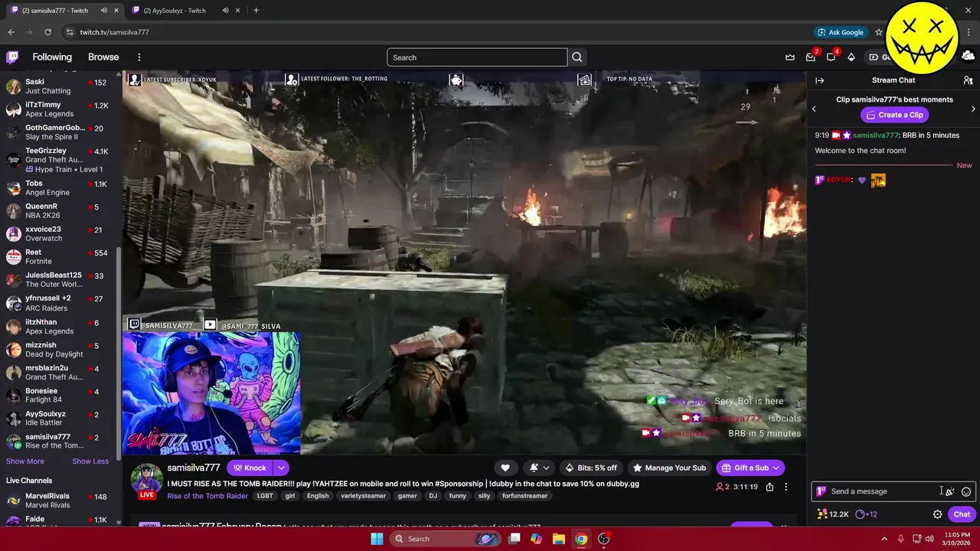The width and height of the screenshot is (980, 551).
Task: Go back in browser history
Action: point(11,32)
